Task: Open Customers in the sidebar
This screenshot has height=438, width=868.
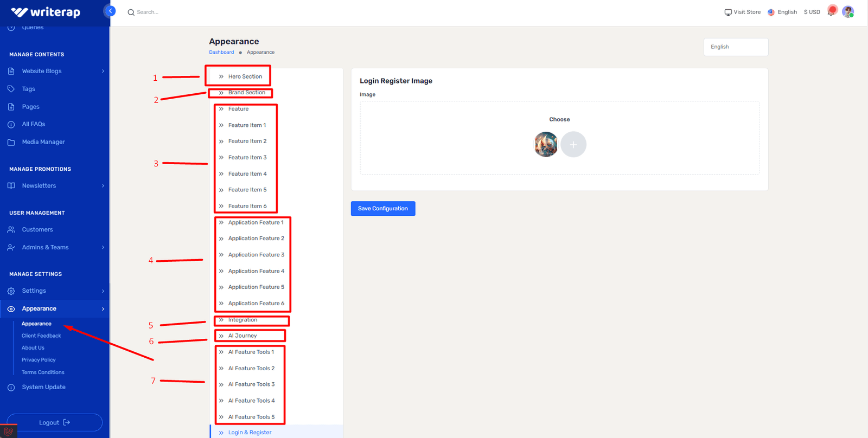Action: tap(37, 230)
